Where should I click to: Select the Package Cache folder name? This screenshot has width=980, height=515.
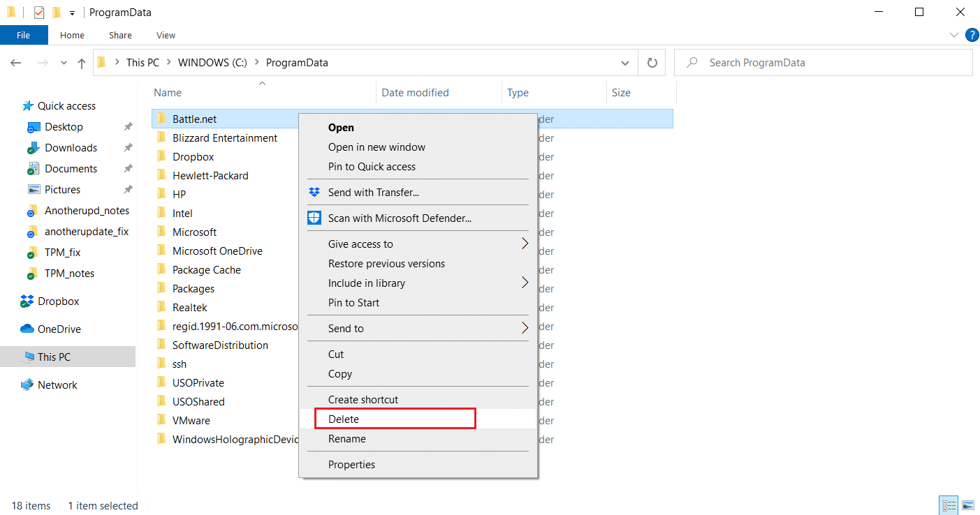pyautogui.click(x=207, y=270)
